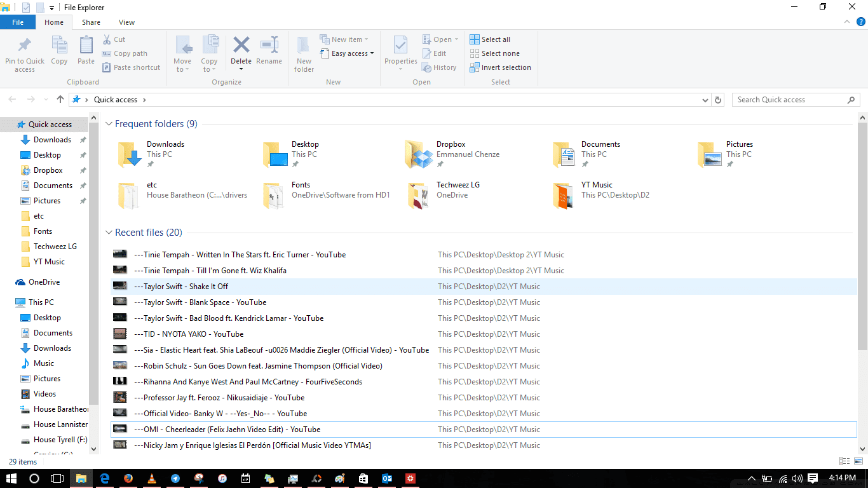Switch to the View tab
Image resolution: width=868 pixels, height=488 pixels.
(x=126, y=22)
